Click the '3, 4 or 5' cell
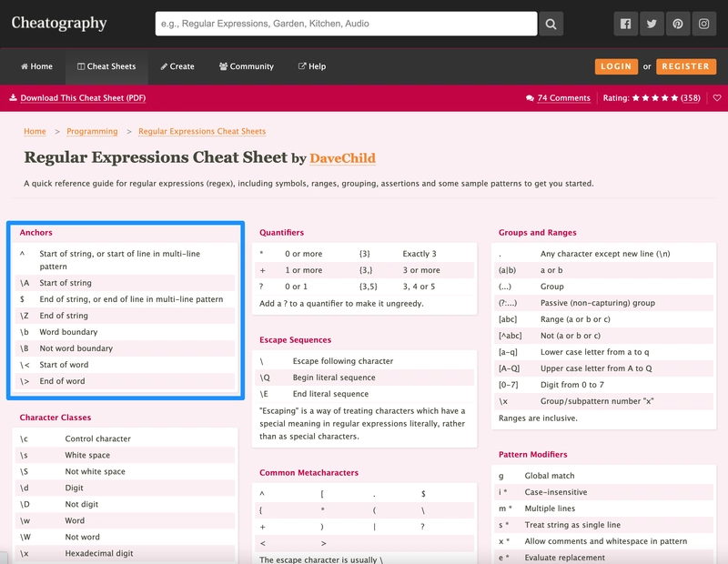 [x=419, y=287]
